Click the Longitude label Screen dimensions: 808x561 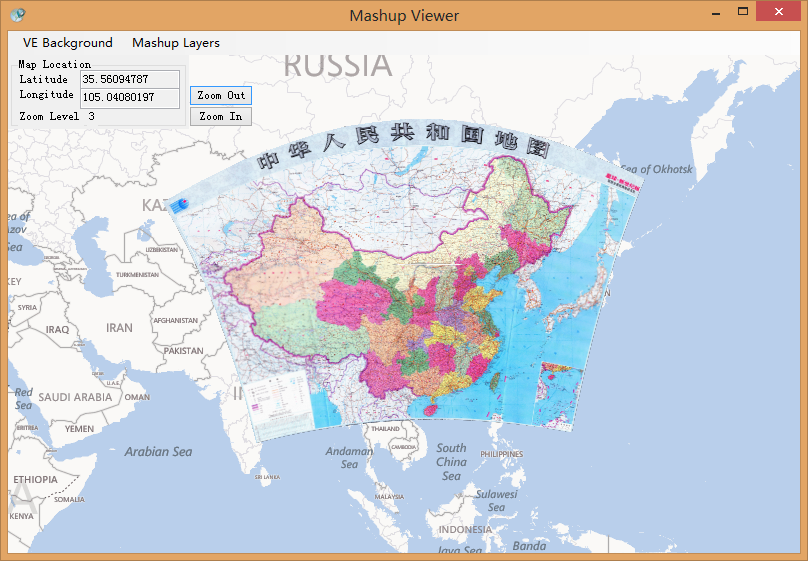[46, 94]
